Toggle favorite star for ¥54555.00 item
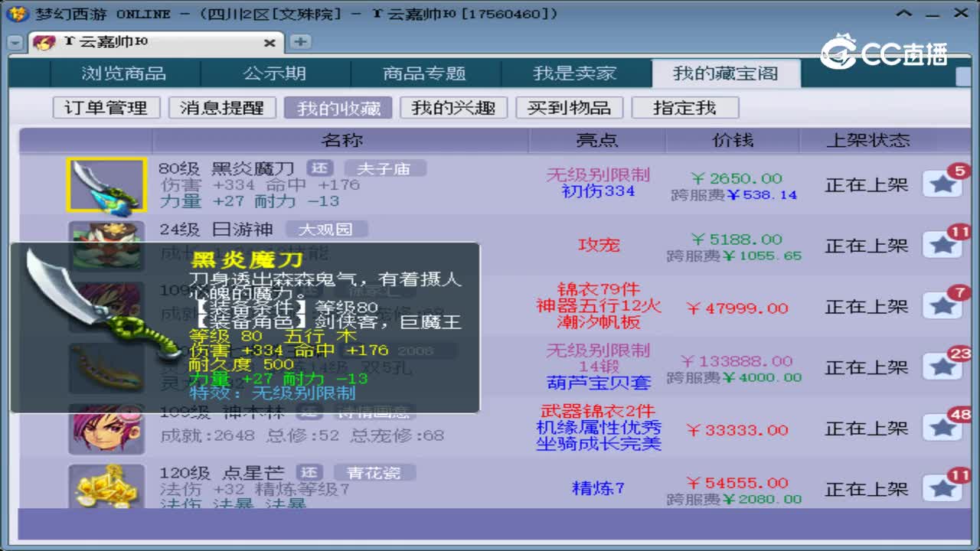Viewport: 980px width, 551px height. coord(942,488)
